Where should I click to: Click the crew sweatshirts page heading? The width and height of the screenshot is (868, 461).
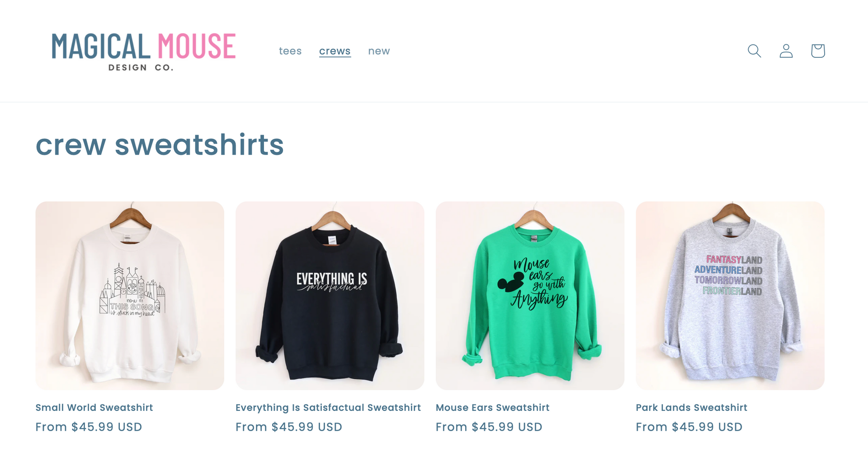pos(160,145)
